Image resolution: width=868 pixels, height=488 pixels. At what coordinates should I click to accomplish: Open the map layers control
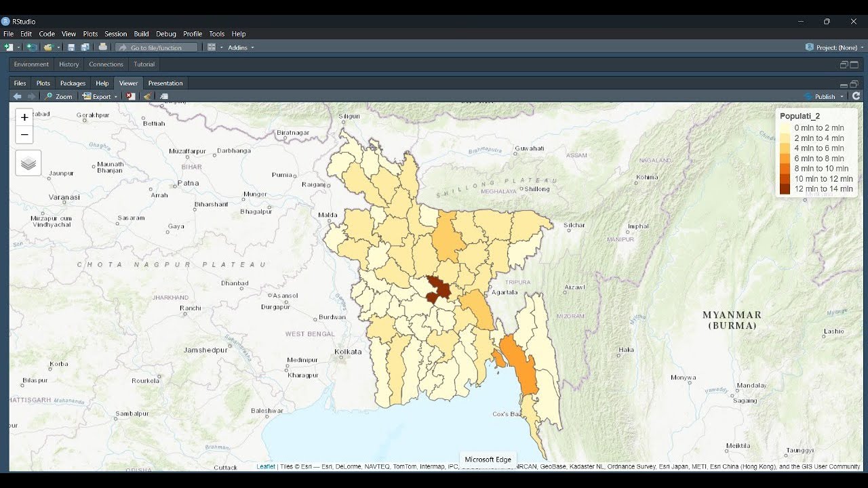point(28,163)
